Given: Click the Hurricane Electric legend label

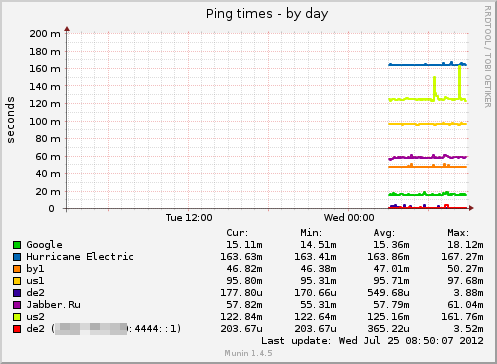Looking at the screenshot, I should pos(80,257).
